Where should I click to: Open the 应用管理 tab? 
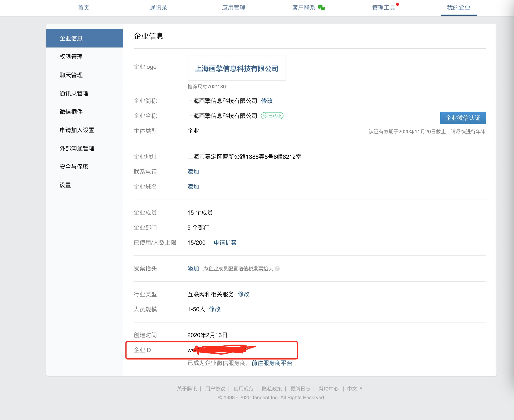click(x=233, y=7)
